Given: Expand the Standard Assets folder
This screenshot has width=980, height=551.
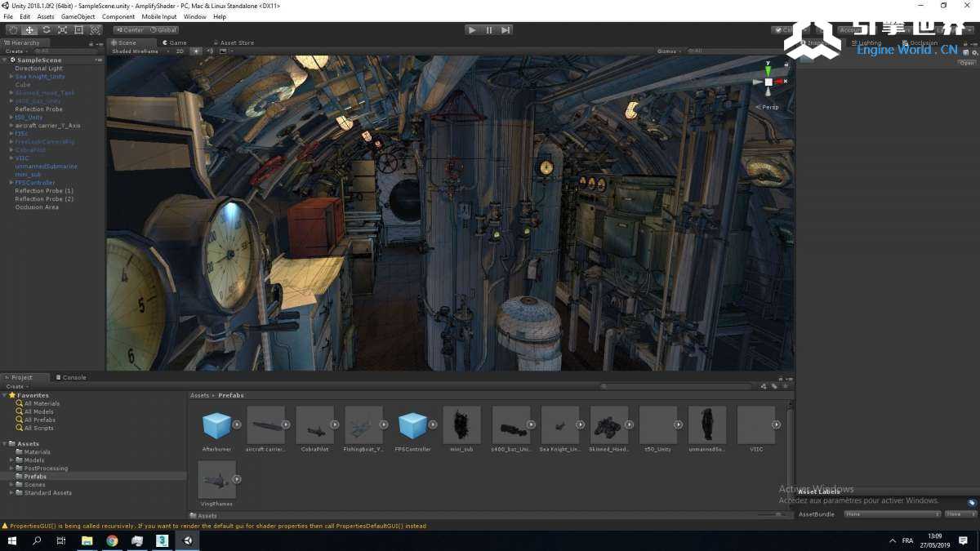Looking at the screenshot, I should [11, 493].
